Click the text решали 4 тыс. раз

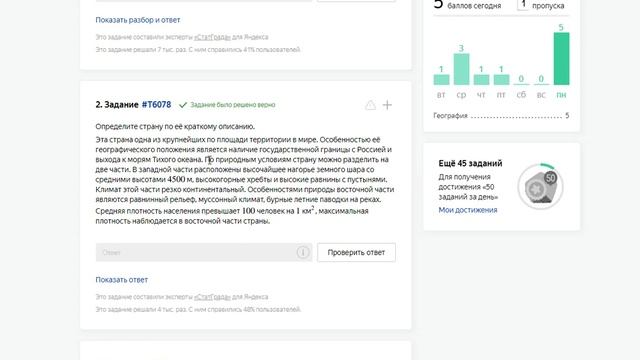[162, 310]
